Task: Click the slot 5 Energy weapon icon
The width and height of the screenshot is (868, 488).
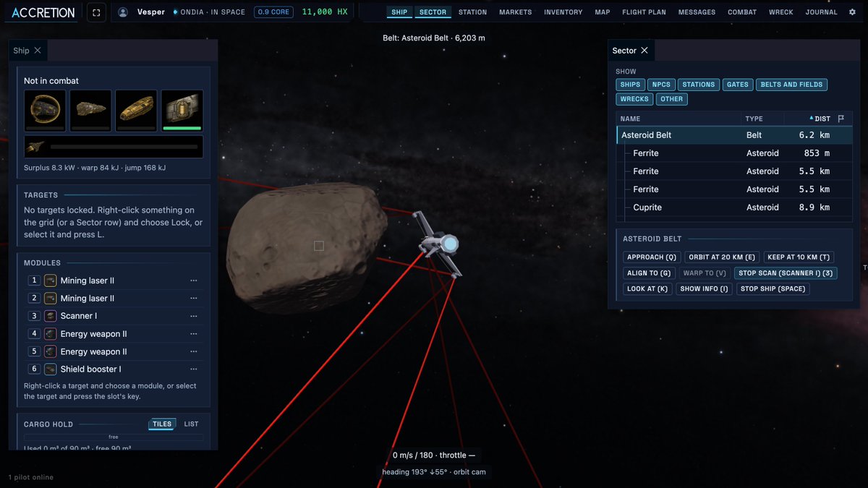Action: 50,351
